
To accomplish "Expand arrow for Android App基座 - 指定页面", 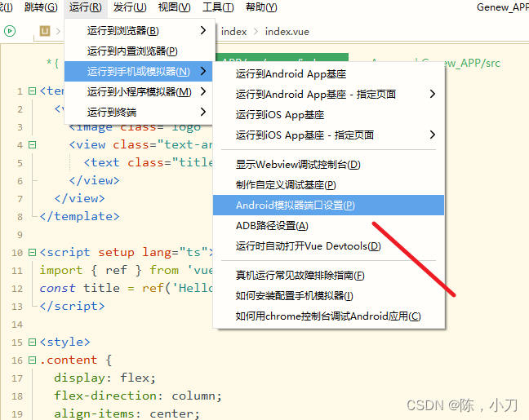I will (x=433, y=94).
